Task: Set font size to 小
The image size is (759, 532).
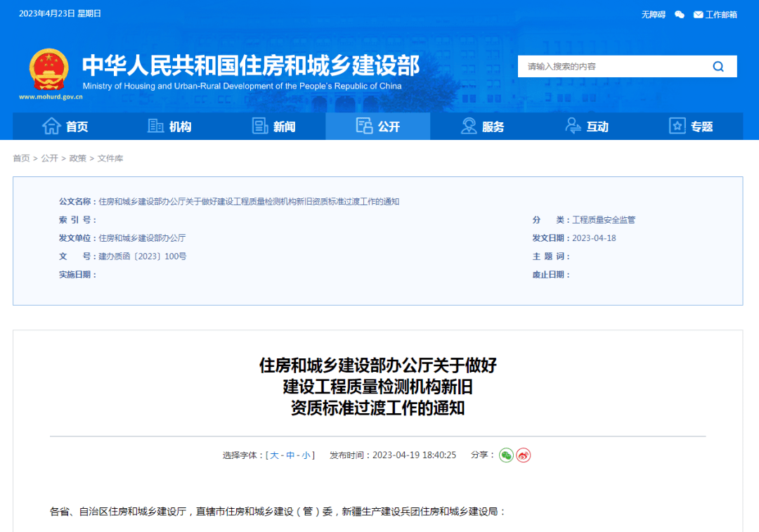Action: tap(306, 455)
